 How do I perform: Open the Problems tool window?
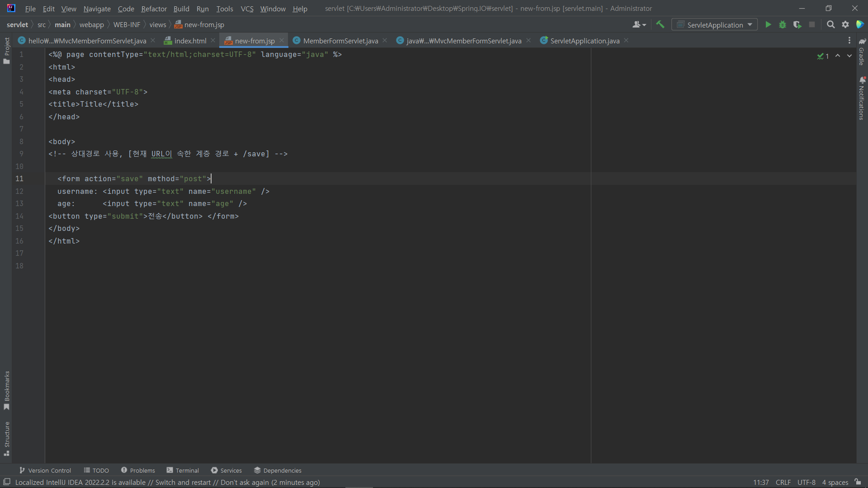coord(138,470)
